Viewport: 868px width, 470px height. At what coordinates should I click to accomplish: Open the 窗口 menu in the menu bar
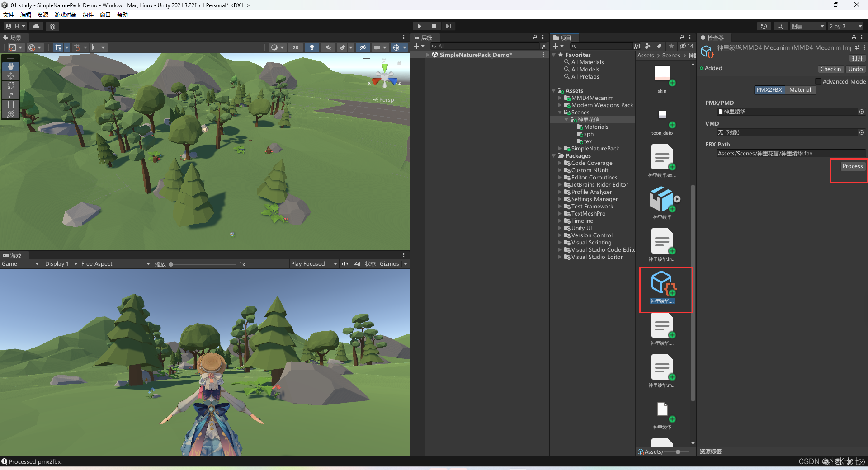104,14
